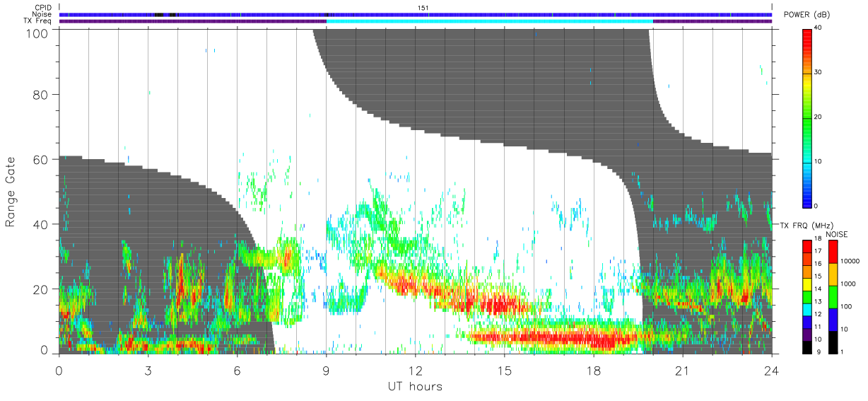Click the '60' tick on Range Gate axis
This screenshot has width=868, height=401.
tap(41, 159)
